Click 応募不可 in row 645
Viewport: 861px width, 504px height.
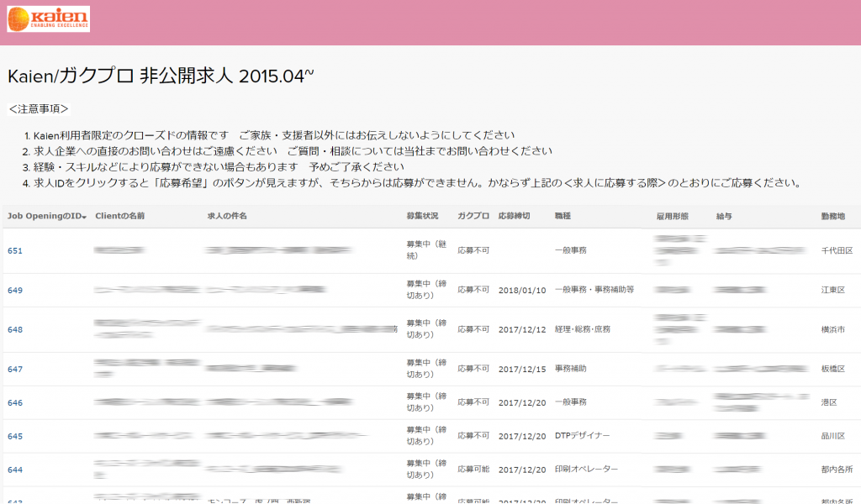[x=473, y=435]
